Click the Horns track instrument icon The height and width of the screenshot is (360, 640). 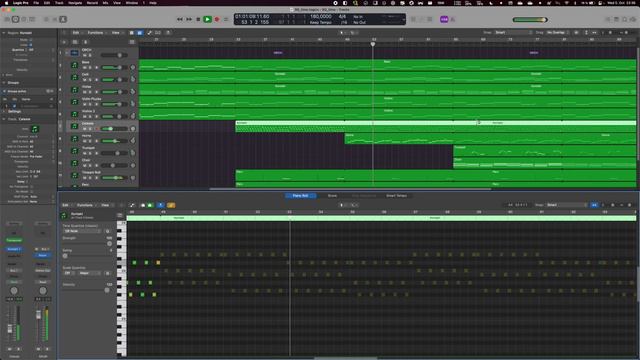click(74, 138)
